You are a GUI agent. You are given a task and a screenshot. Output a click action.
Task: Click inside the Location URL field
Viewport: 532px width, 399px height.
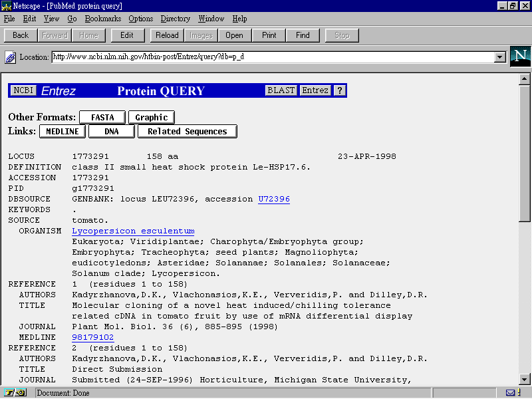click(x=266, y=57)
